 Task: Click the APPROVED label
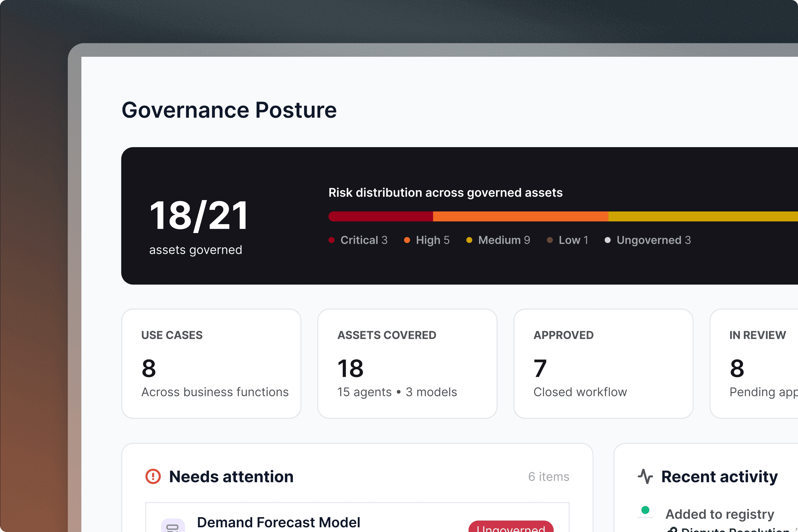[564, 335]
